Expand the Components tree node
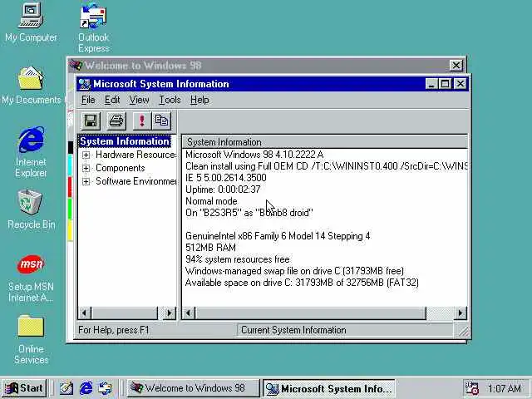The image size is (532, 399). [86, 168]
